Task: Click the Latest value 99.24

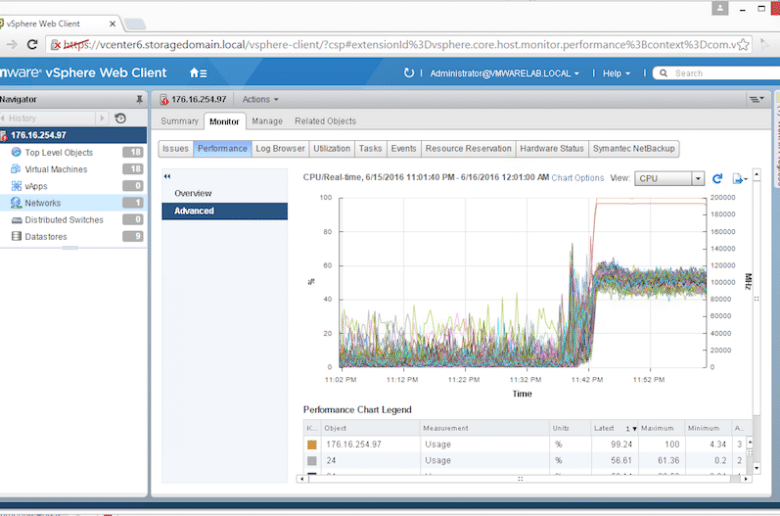Action: tap(621, 444)
